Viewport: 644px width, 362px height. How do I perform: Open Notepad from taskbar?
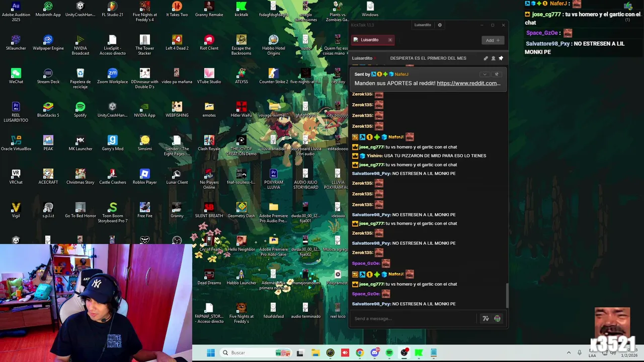[x=434, y=353]
